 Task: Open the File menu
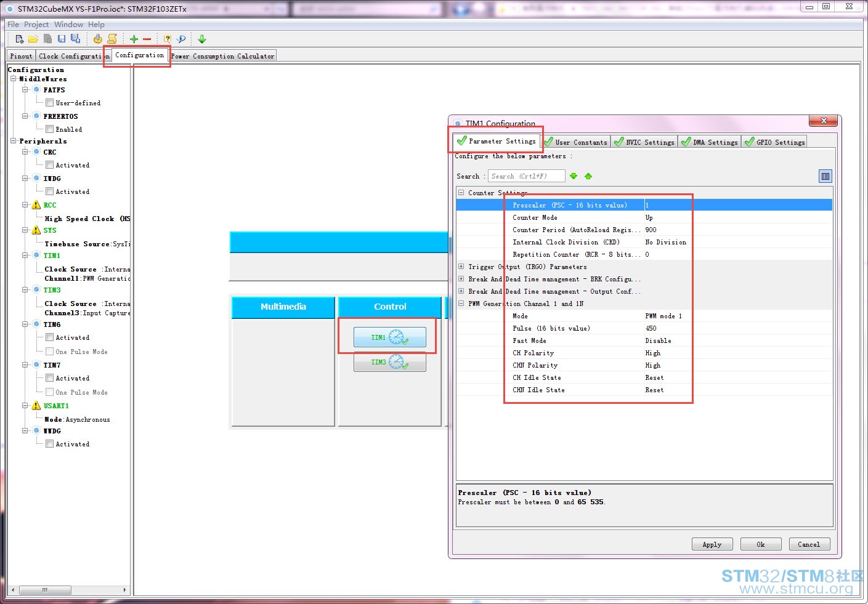coord(13,25)
